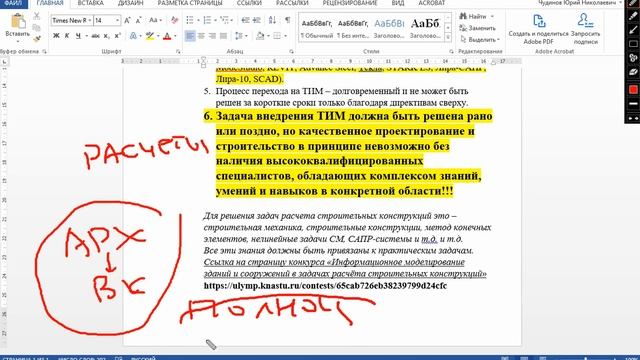Open the font color dropdown arrow
Image resolution: width=640 pixels, height=360 pixels.
(175, 36)
